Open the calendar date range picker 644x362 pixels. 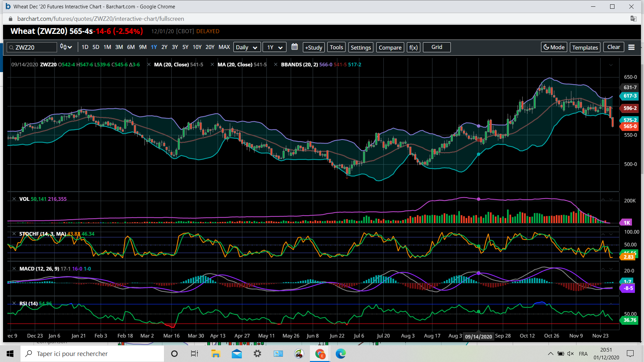294,47
